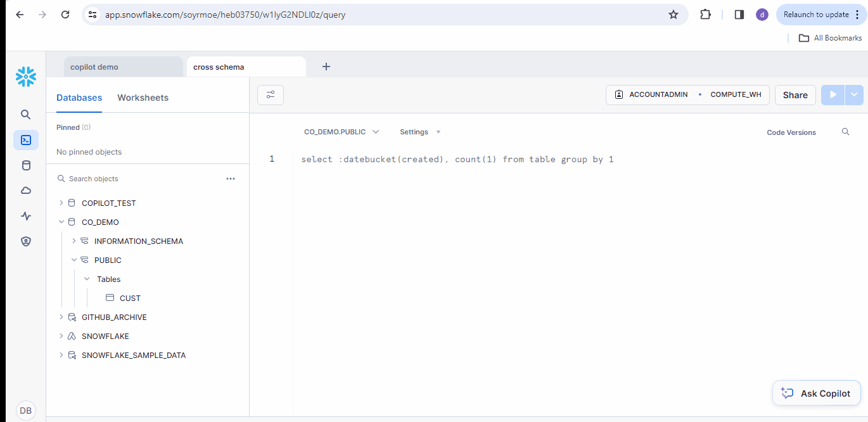This screenshot has height=422, width=868.
Task: Toggle the browser side panel icon
Action: [x=739, y=15]
